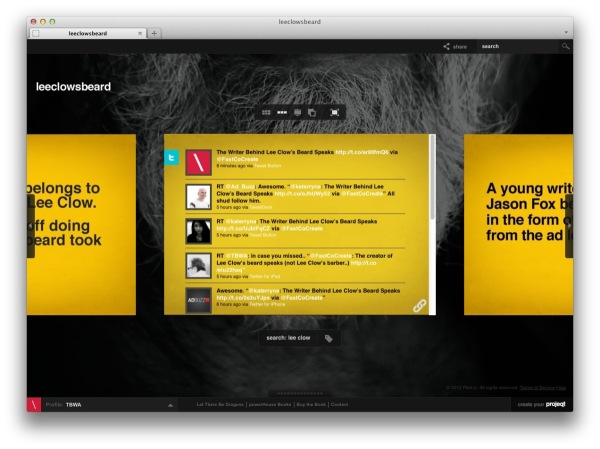The width and height of the screenshot is (600, 449).
Task: Select the filmstrip row view icon
Action: point(282,112)
